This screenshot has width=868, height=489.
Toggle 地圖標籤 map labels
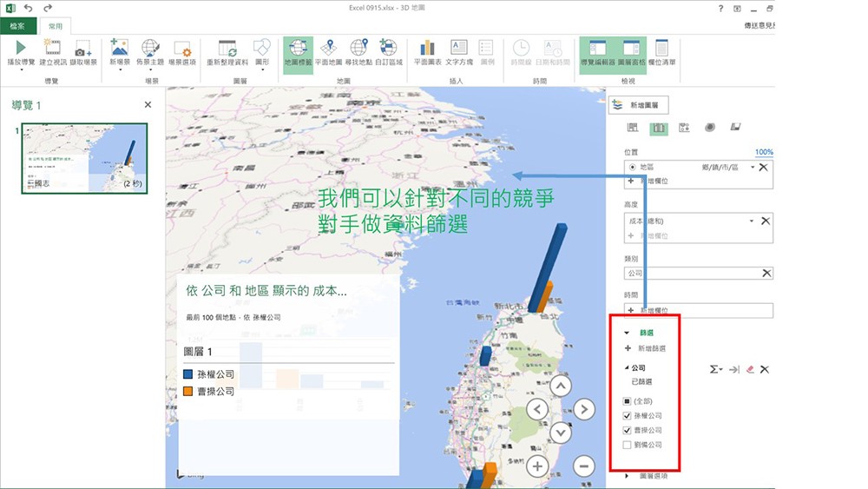[298, 54]
